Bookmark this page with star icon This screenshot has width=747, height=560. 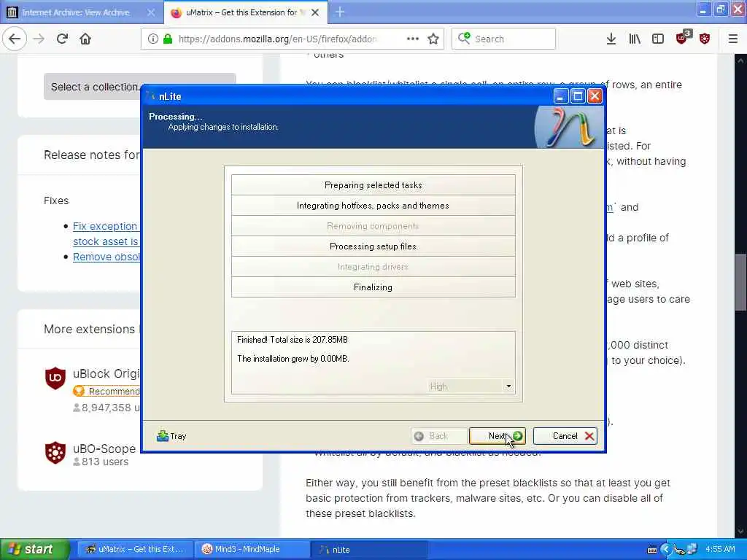433,39
